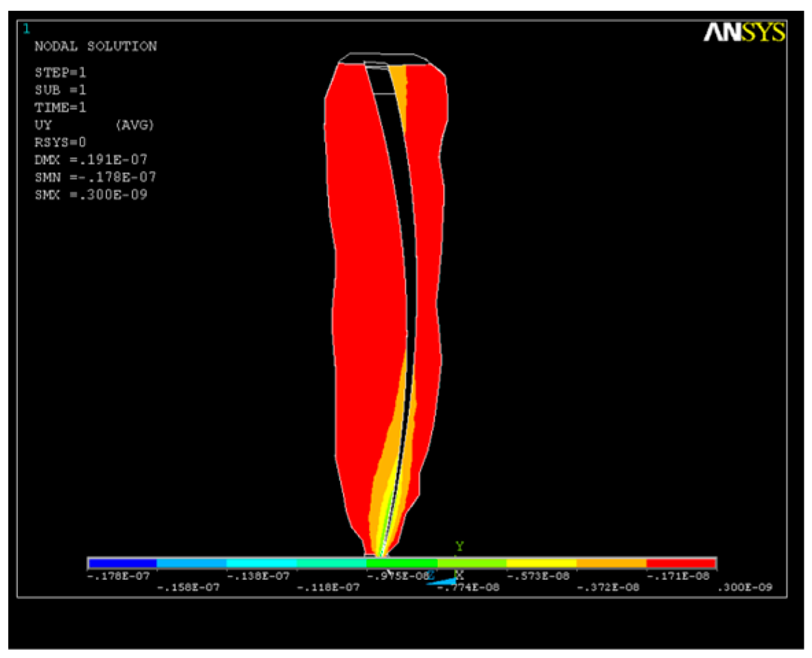Viewport: 812px width, 658px height.
Task: Click the (AVG) label text
Action: click(x=134, y=125)
